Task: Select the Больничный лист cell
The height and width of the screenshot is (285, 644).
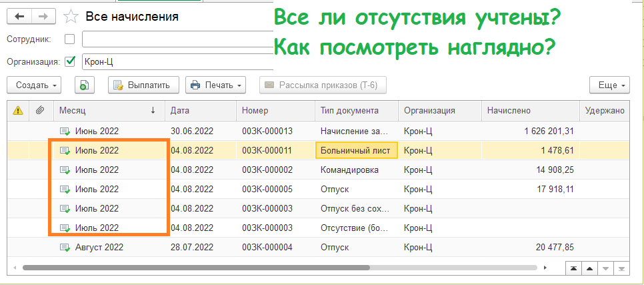Action: (357, 151)
